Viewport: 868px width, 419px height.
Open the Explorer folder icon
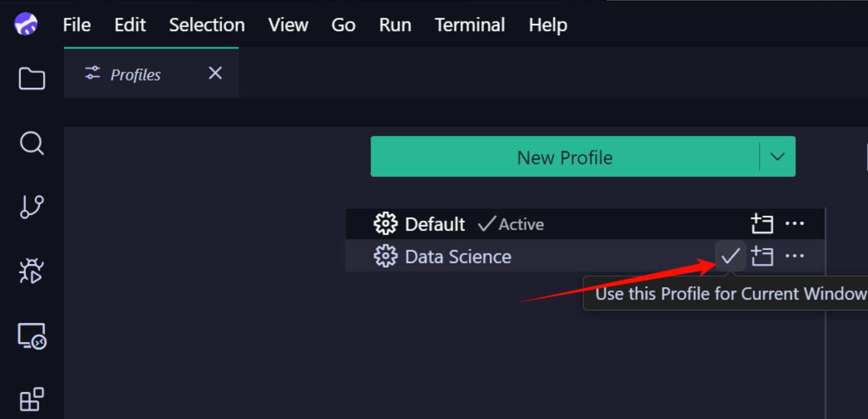32,78
